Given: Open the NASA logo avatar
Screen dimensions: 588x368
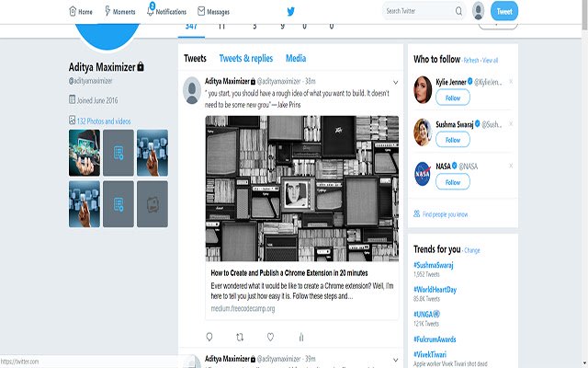Looking at the screenshot, I should pos(423,174).
